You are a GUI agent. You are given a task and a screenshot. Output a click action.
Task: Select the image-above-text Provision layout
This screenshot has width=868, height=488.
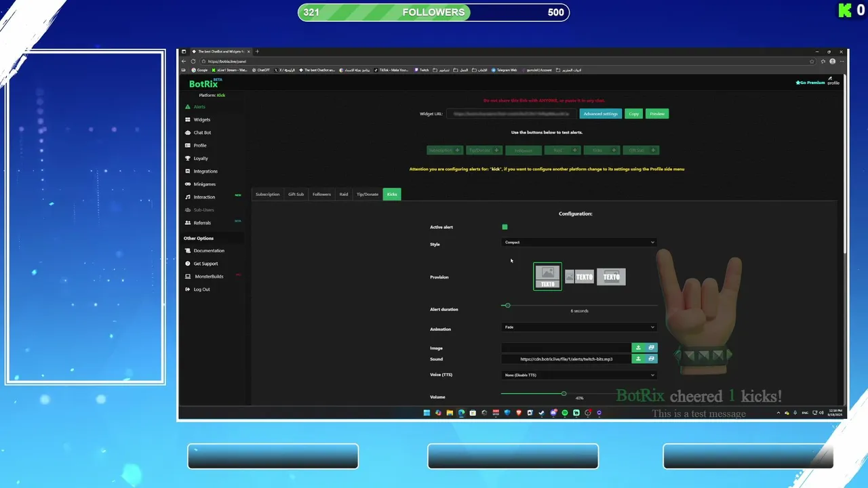pyautogui.click(x=548, y=277)
